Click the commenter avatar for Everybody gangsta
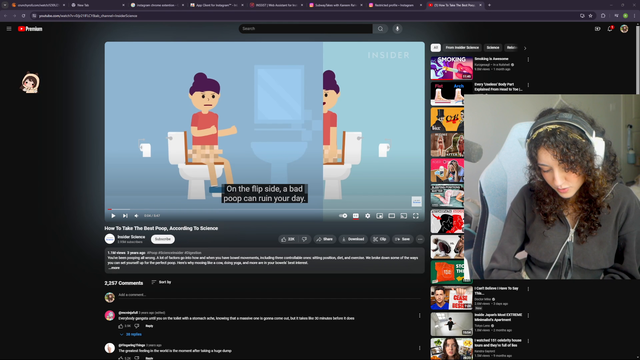The width and height of the screenshot is (640, 360). [x=109, y=315]
